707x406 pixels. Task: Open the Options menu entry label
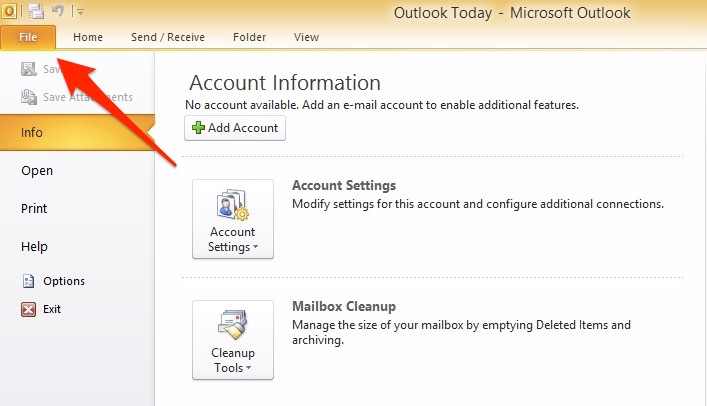tap(64, 281)
